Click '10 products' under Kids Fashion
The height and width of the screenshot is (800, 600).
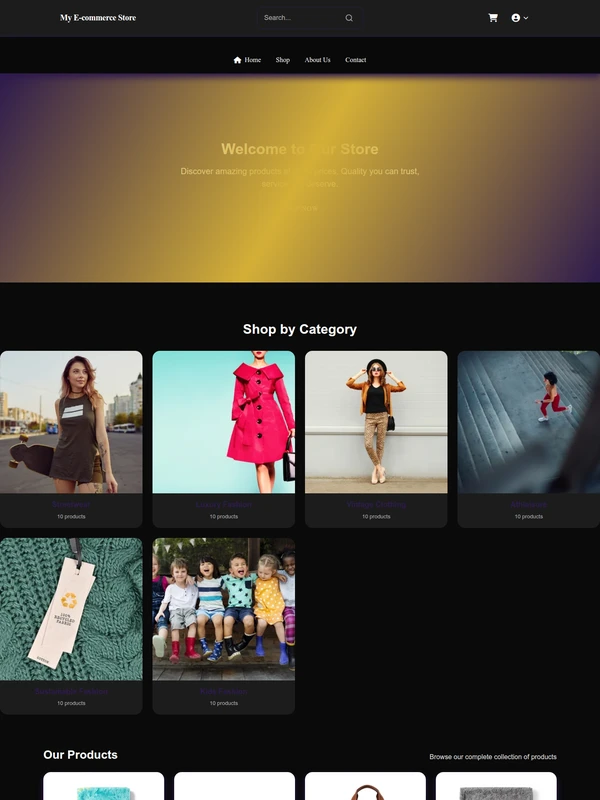pyautogui.click(x=223, y=704)
